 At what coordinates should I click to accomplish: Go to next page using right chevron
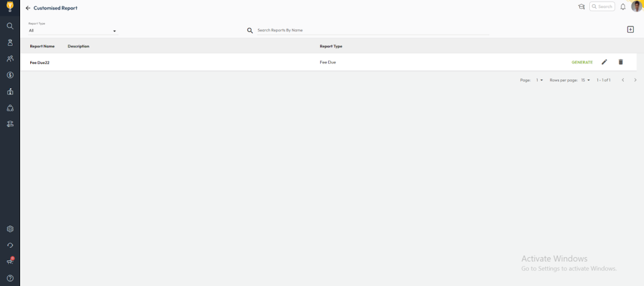click(635, 80)
